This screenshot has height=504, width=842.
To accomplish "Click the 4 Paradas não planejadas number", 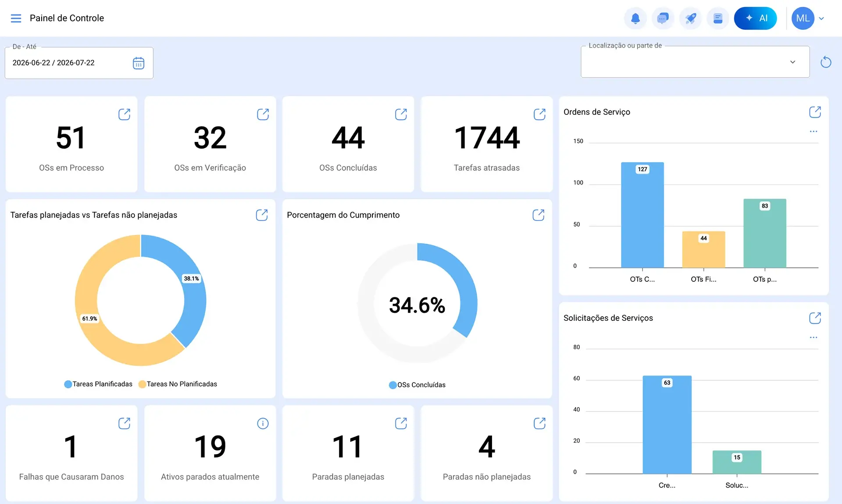I will click(x=487, y=447).
